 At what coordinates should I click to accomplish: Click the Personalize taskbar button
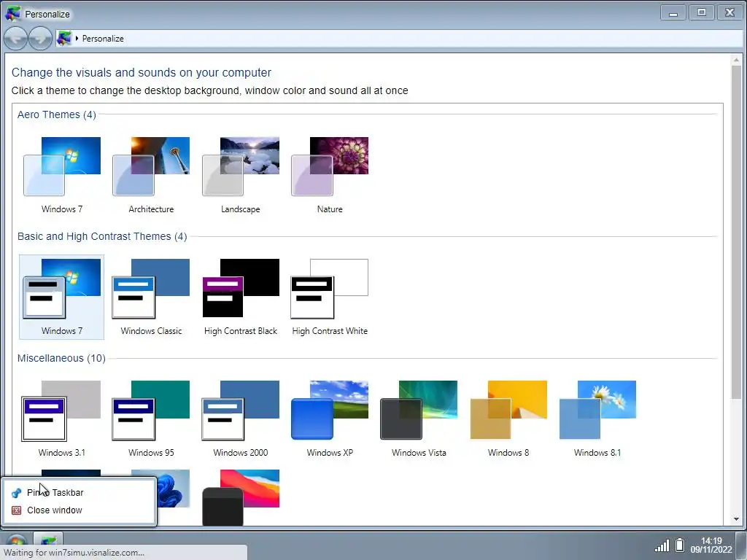(48, 538)
